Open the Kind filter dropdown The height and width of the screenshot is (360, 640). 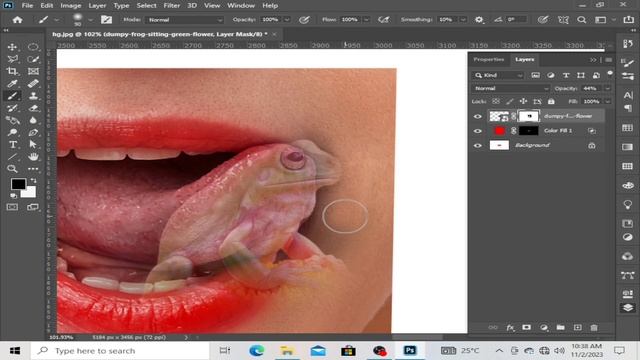click(498, 76)
